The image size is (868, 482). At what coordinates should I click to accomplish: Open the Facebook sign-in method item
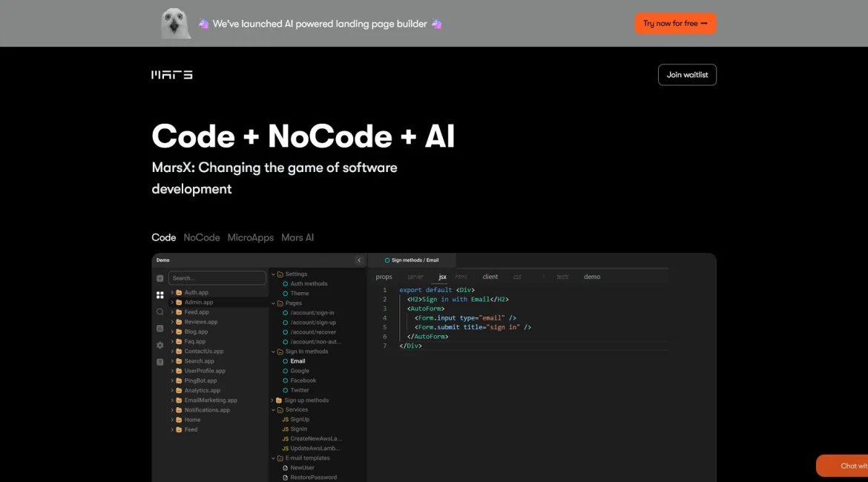tap(300, 380)
